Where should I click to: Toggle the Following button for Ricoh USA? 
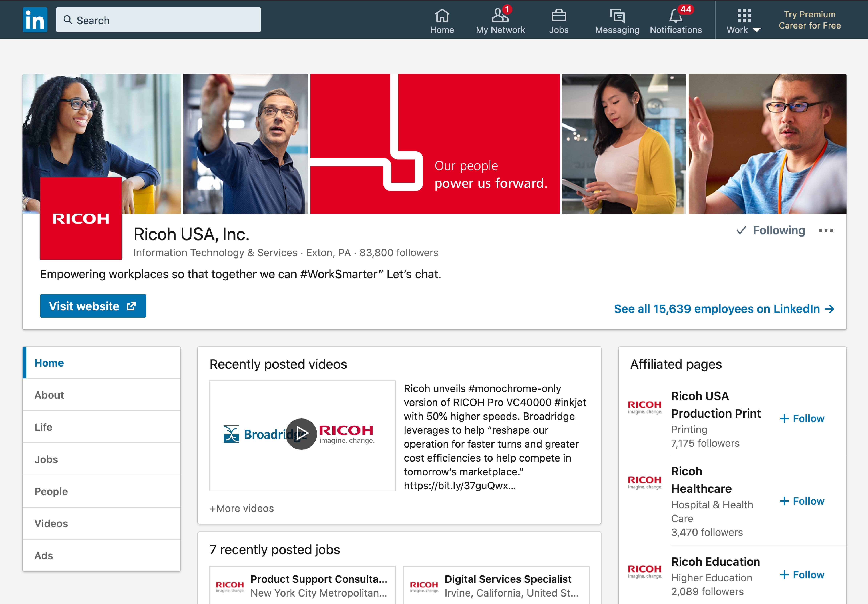770,230
